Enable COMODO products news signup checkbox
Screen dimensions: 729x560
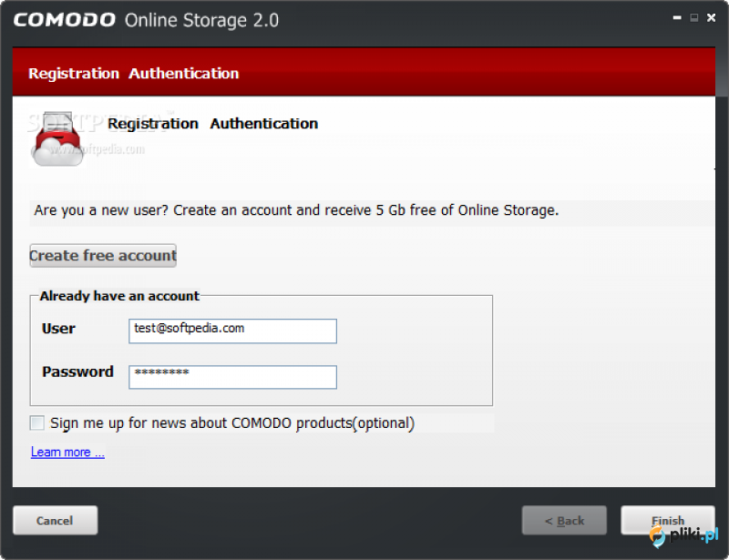(37, 423)
